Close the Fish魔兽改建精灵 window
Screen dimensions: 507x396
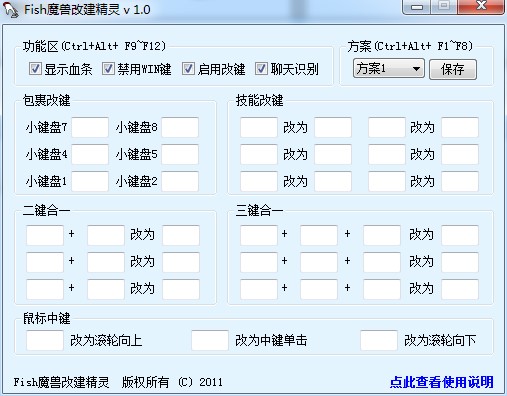(481, 7)
